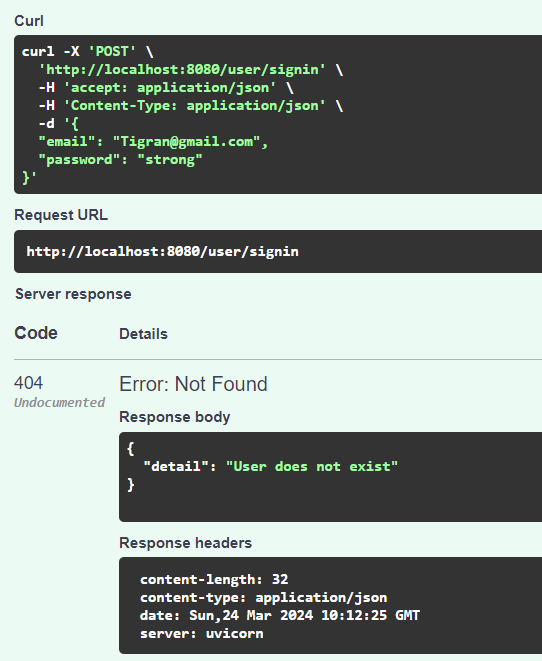Click the content-length: 32 header line

click(214, 580)
